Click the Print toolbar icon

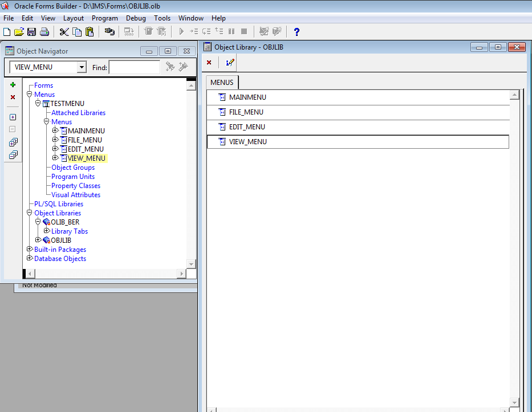coord(44,32)
